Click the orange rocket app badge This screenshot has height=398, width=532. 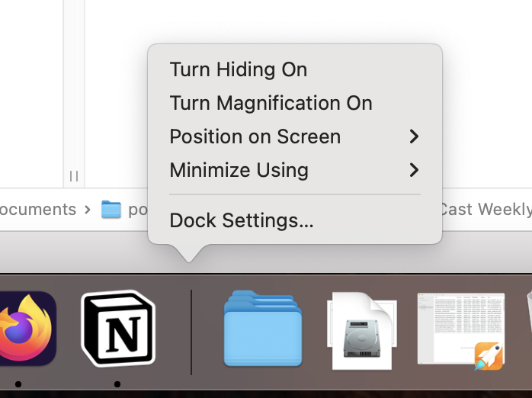(489, 356)
